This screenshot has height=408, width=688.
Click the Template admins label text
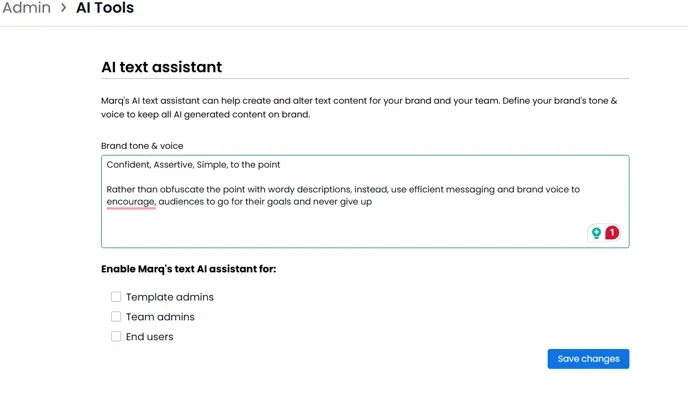tap(170, 297)
